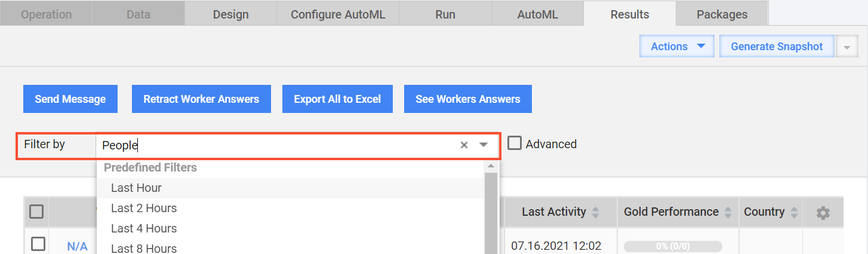The width and height of the screenshot is (868, 254).
Task: Sort by Country column arrows
Action: (794, 212)
